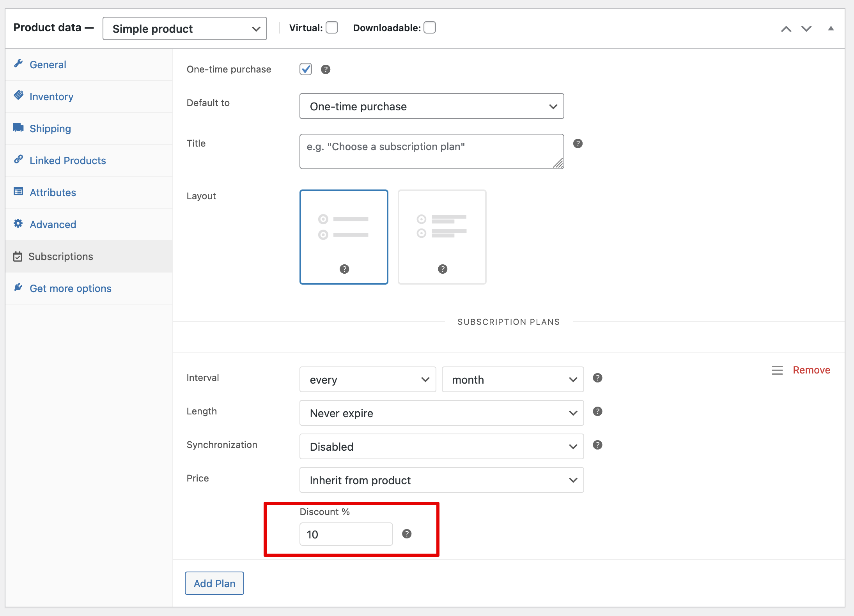The height and width of the screenshot is (616, 854).
Task: Switch to the Inventory tab
Action: point(51,97)
